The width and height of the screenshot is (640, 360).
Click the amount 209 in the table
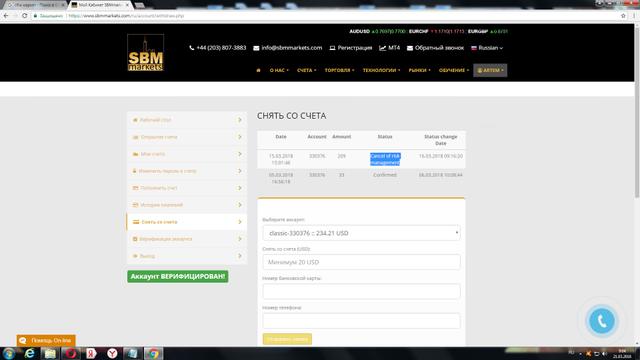342,156
